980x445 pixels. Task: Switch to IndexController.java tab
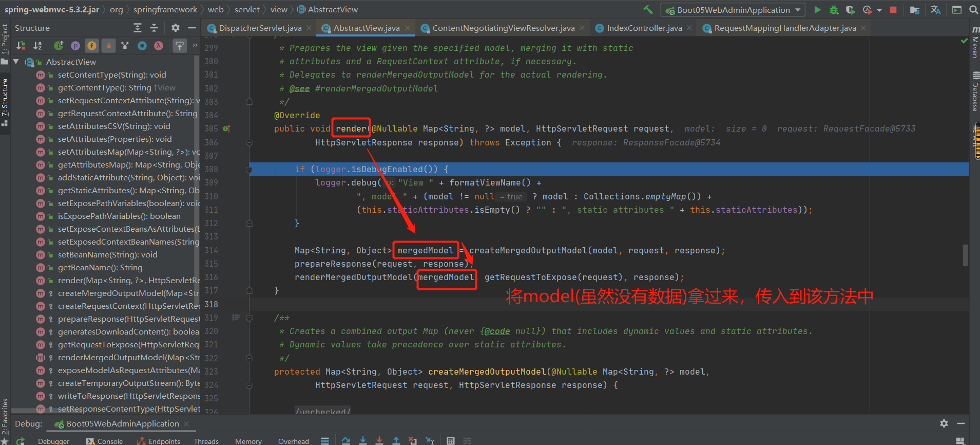644,28
